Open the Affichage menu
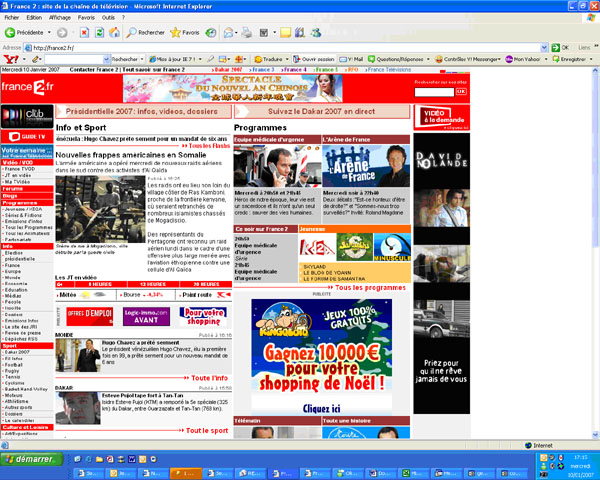 [60, 17]
